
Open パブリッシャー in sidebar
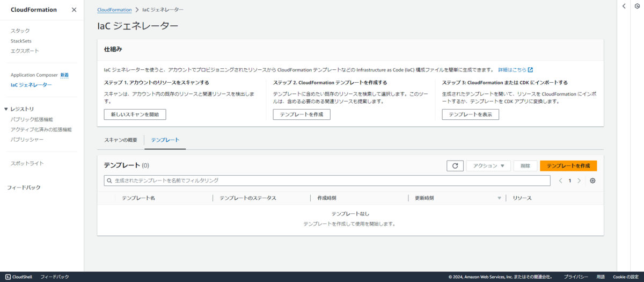click(x=27, y=140)
